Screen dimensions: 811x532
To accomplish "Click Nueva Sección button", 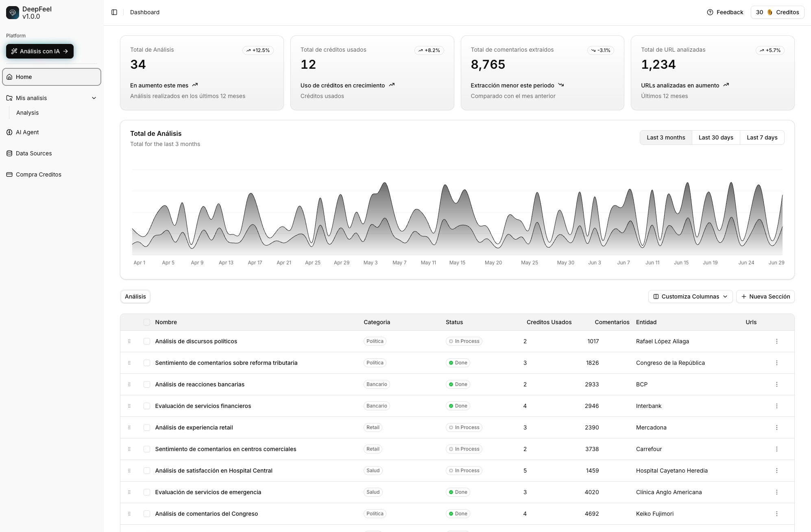I will 765,297.
